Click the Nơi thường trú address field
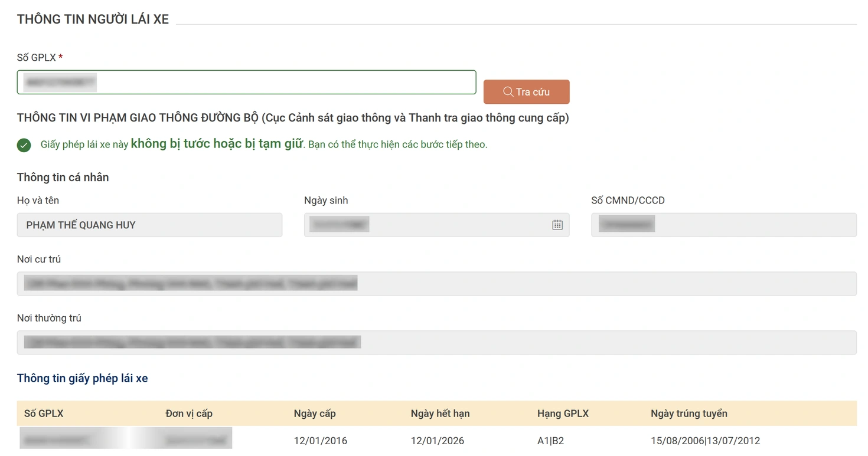The image size is (868, 456). click(436, 343)
